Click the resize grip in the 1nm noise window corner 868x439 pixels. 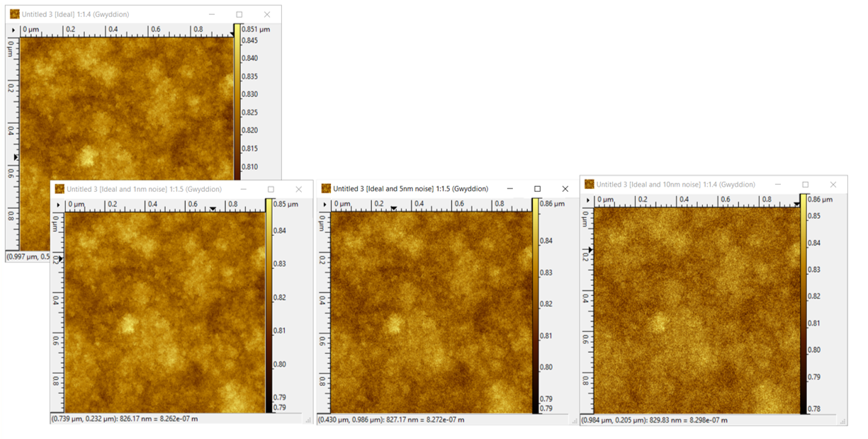(x=307, y=418)
